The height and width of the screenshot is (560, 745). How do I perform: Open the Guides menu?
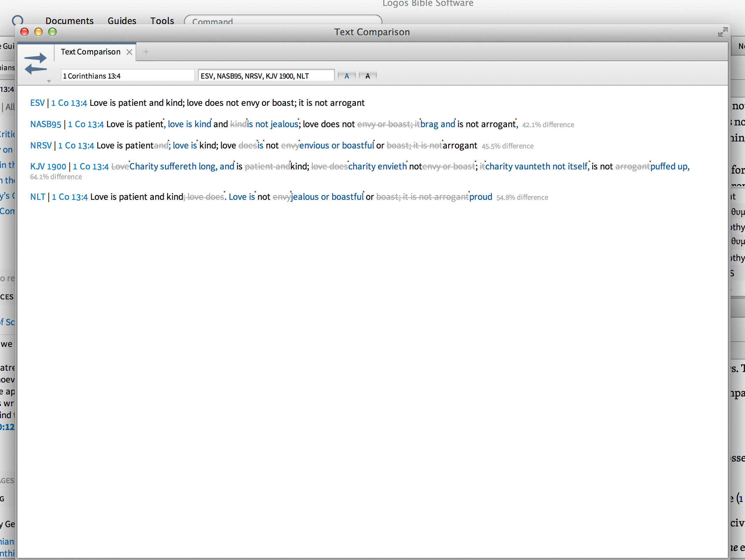point(122,21)
